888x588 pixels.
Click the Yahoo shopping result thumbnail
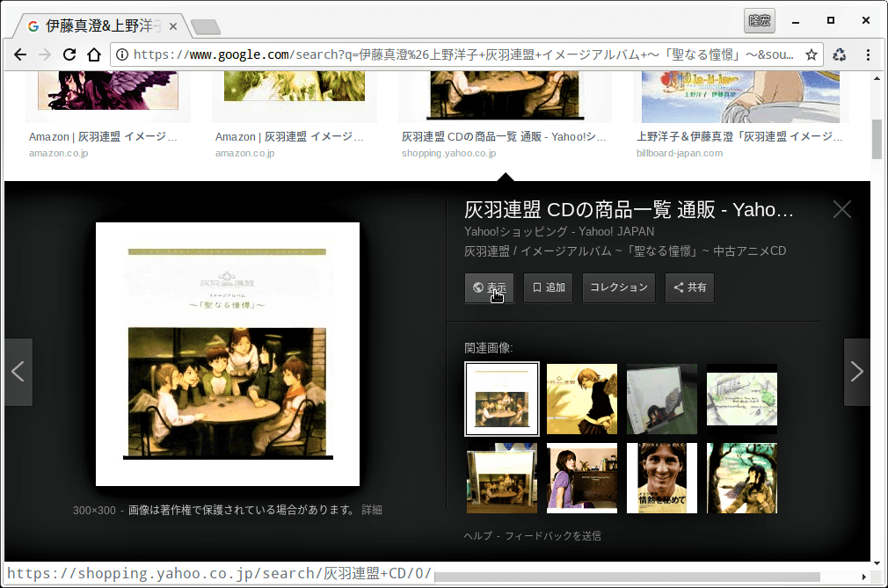(506, 96)
